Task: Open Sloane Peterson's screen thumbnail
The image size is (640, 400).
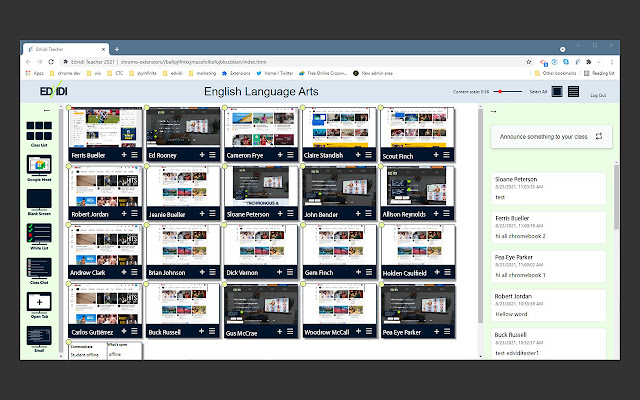Action: coord(259,185)
